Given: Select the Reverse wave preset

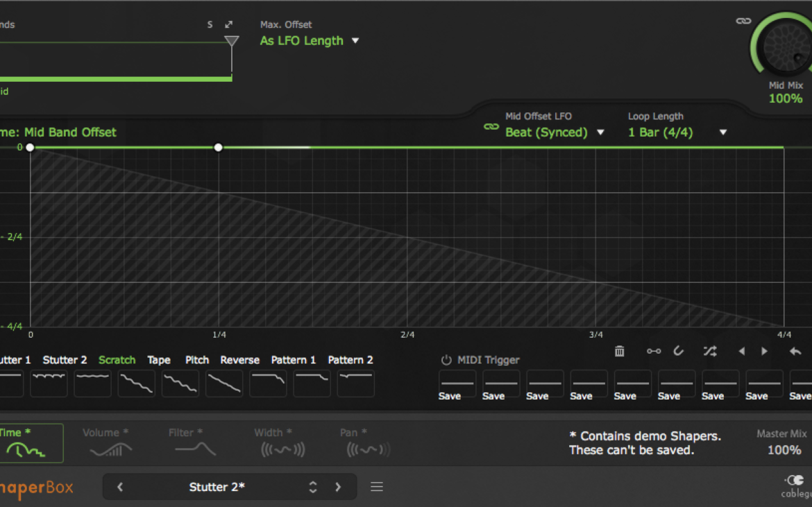Looking at the screenshot, I should point(224,384).
